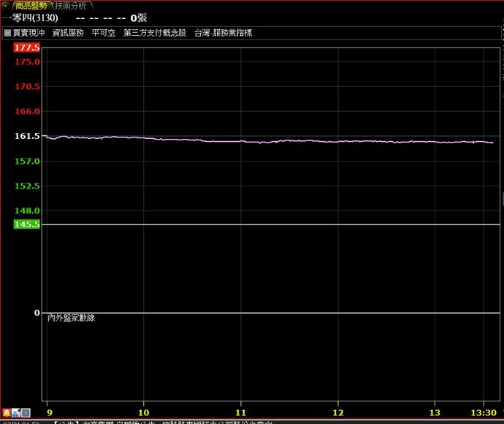Click the 175.0 price axis label
The height and width of the screenshot is (424, 504).
27,61
